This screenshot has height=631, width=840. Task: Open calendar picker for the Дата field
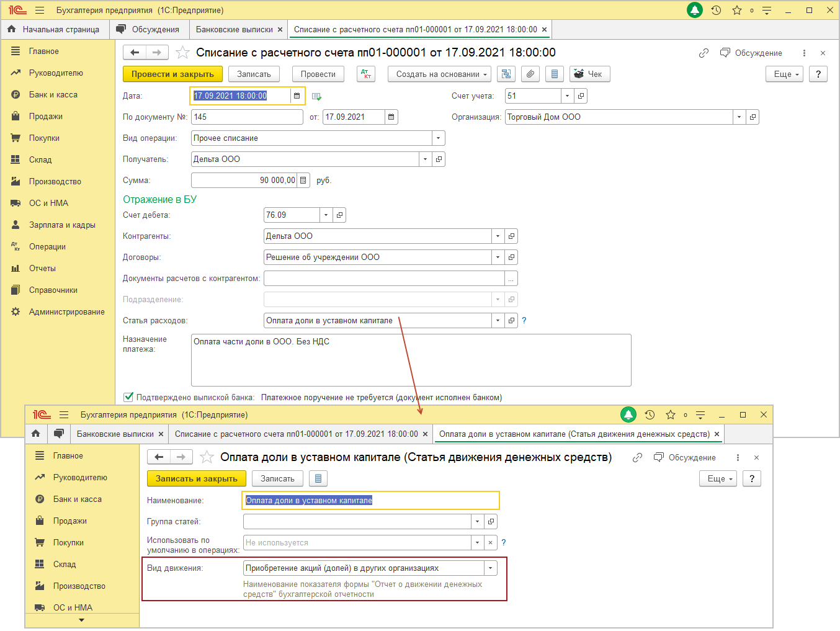297,96
